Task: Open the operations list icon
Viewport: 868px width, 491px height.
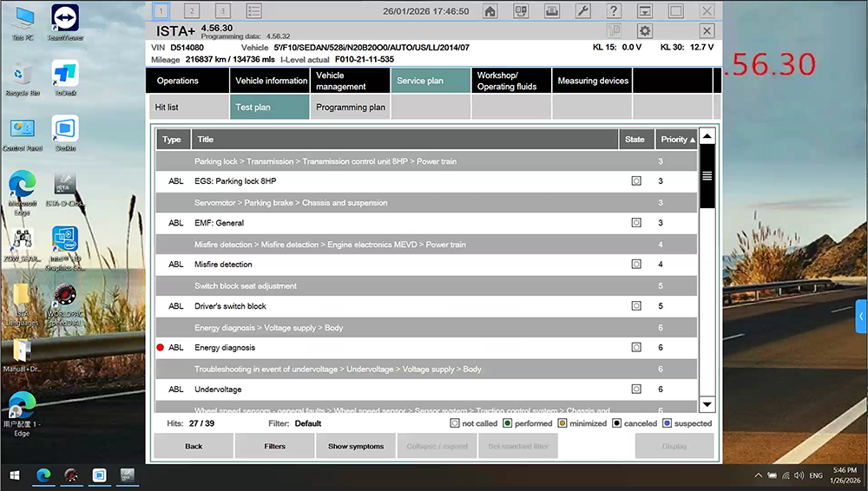Action: 254,11
